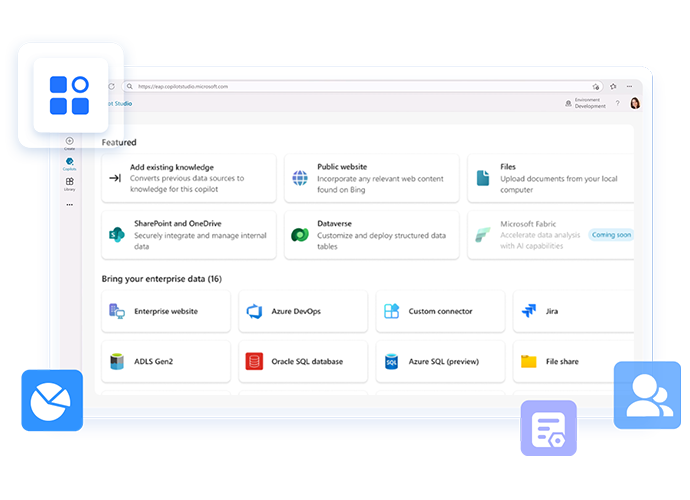The image size is (690, 500).
Task: Click the Azure DevOps connector icon
Action: 254,312
